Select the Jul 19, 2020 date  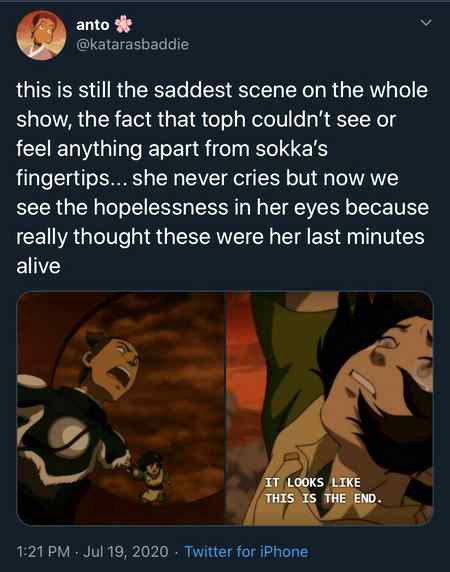point(126,552)
